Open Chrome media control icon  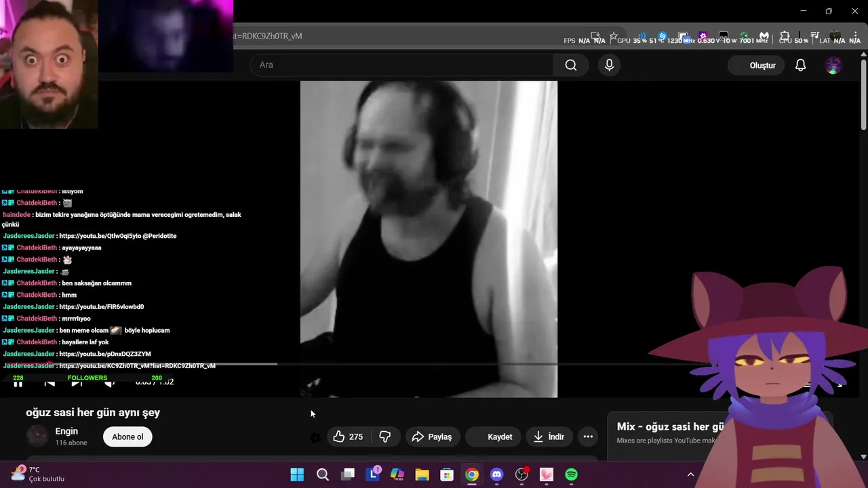click(x=815, y=36)
